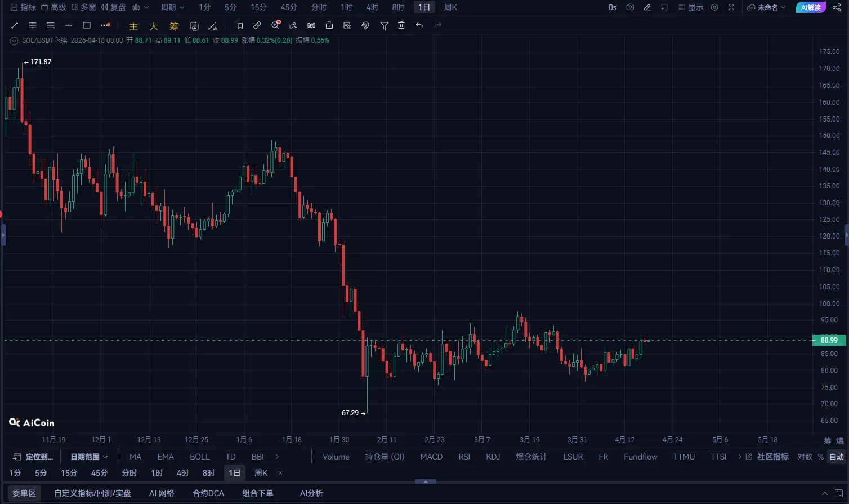The image size is (849, 504).
Task: Click the 主 main-force indicator icon
Action: 133,26
